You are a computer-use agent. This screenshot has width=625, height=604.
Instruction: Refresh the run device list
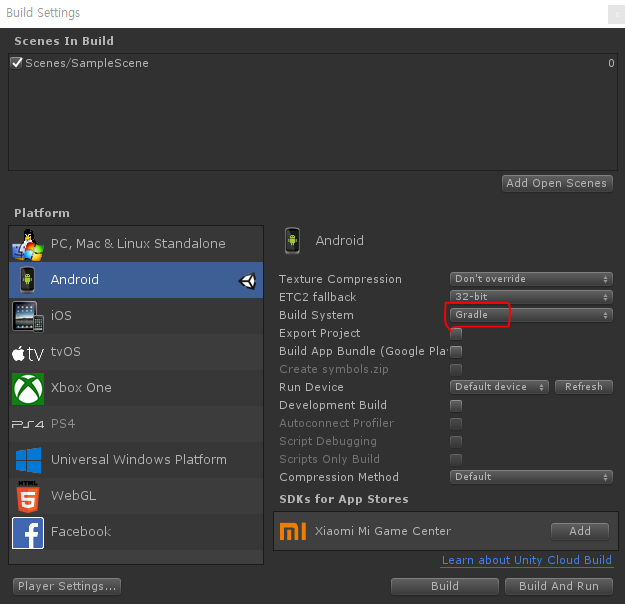584,387
